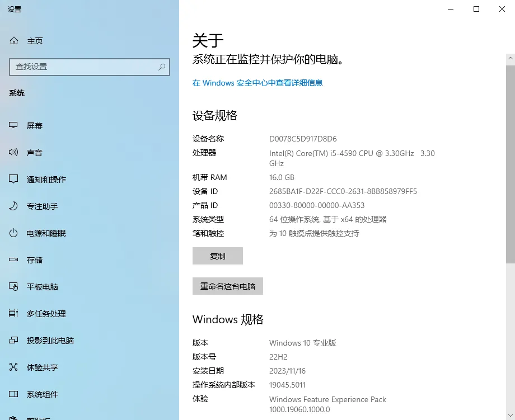The height and width of the screenshot is (420, 515).
Task: Click the 多任务处理 icon
Action: tap(13, 313)
